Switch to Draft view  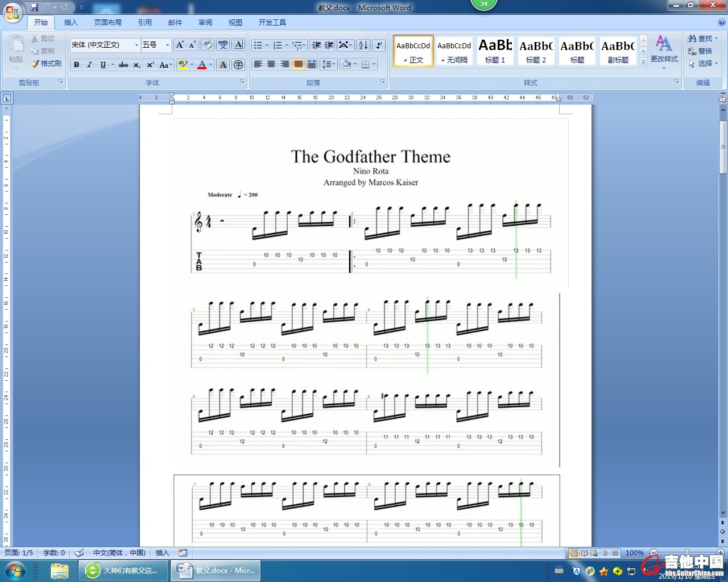[x=615, y=553]
